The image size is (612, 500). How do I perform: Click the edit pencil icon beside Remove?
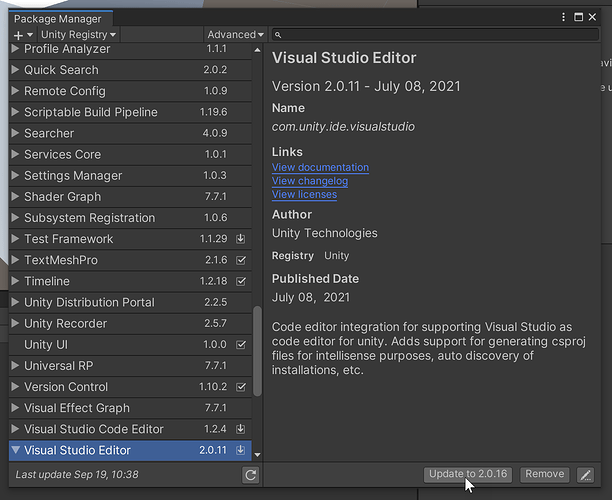(x=586, y=474)
